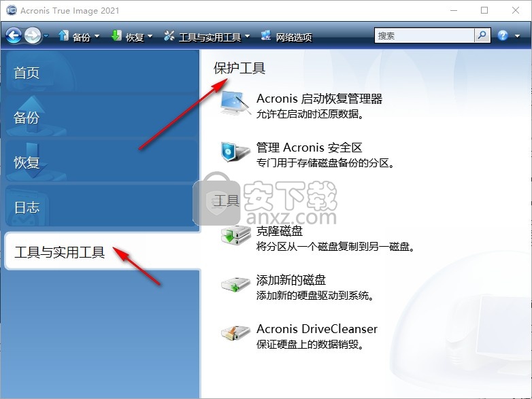532x399 pixels.
Task: Open the 克隆磁盘 link
Action: [x=279, y=231]
